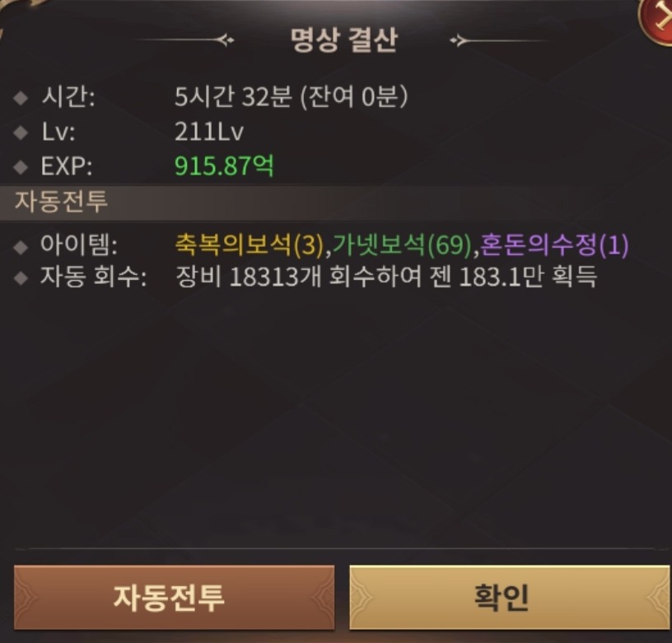Click the diamond bullet next to EXP

tap(21, 166)
